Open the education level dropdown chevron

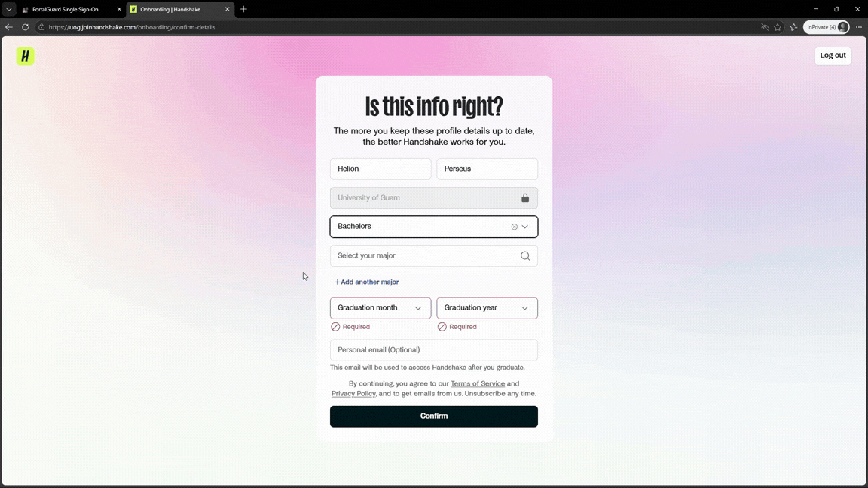[526, 226]
